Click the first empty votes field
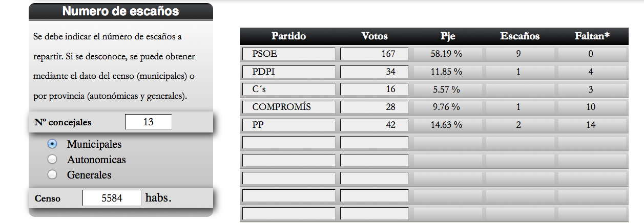Image resolution: width=644 pixels, height=223 pixels. coord(374,143)
